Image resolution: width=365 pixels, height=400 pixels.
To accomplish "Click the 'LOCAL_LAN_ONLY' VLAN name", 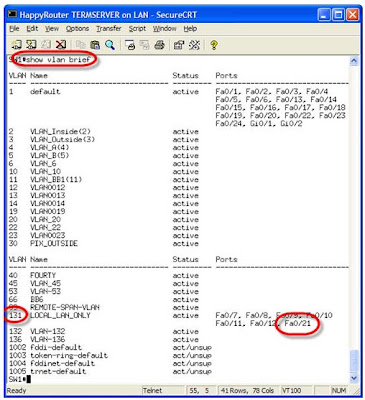I will [60, 315].
